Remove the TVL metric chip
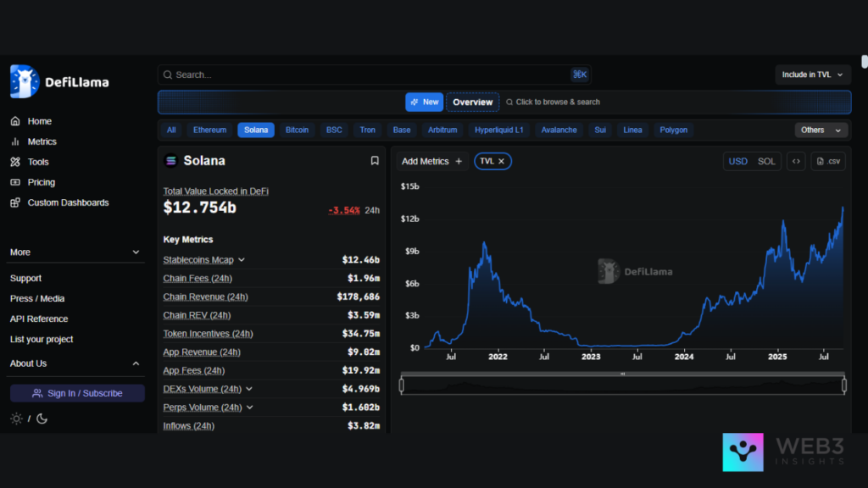 [x=502, y=162]
